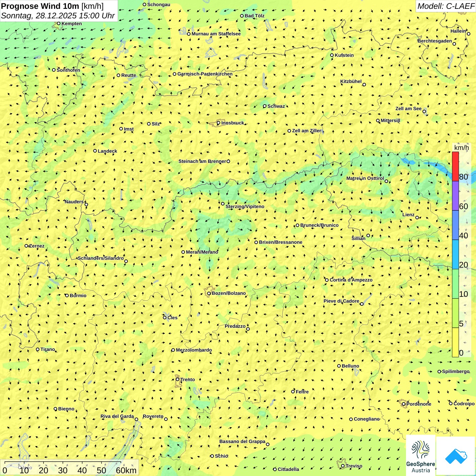Select the Berchtesgaden label
Viewport: 476px width, 476px height.
pos(435,41)
